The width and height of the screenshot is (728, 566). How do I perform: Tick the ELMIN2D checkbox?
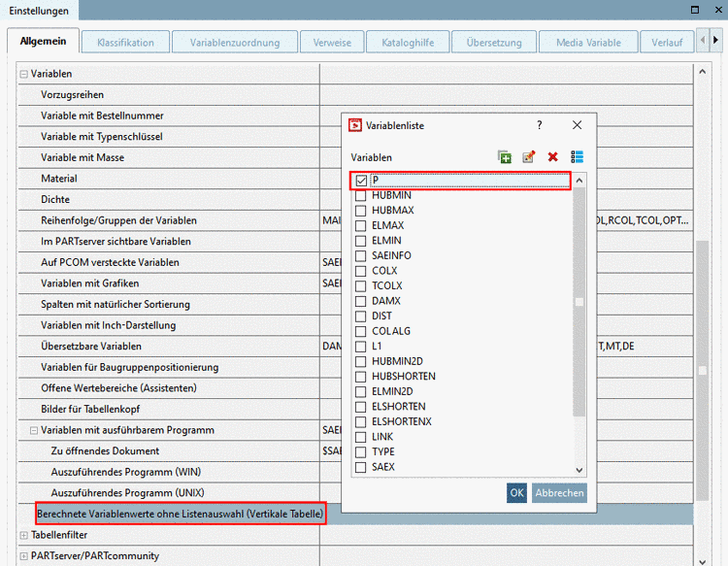pyautogui.click(x=361, y=391)
